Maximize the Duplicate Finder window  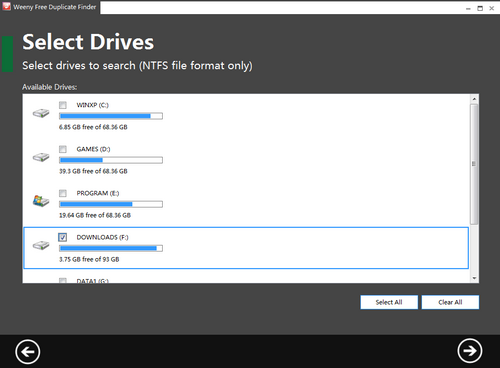[x=480, y=8]
